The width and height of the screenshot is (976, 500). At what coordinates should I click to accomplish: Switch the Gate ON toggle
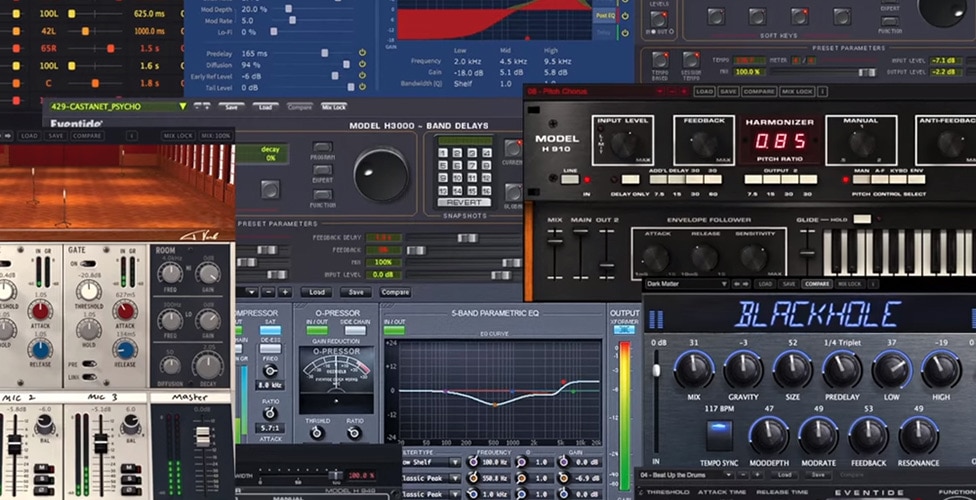(88, 264)
